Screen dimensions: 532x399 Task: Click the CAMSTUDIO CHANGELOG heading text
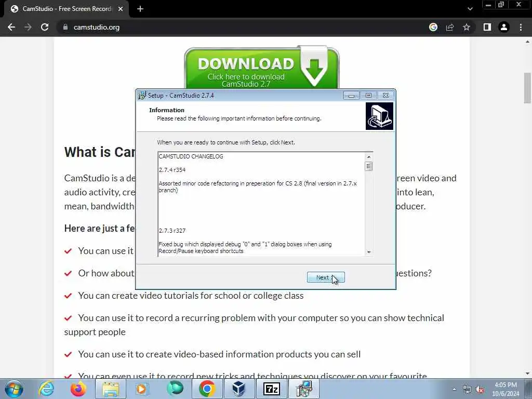pyautogui.click(x=191, y=156)
